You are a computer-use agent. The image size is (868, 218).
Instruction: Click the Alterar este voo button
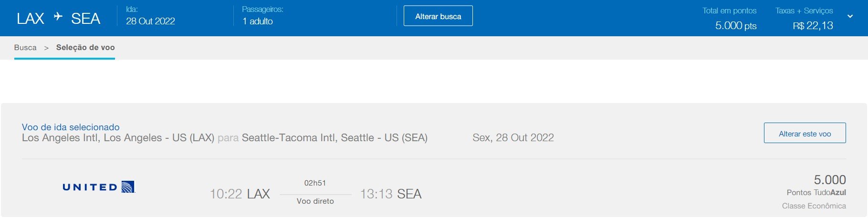pos(805,133)
